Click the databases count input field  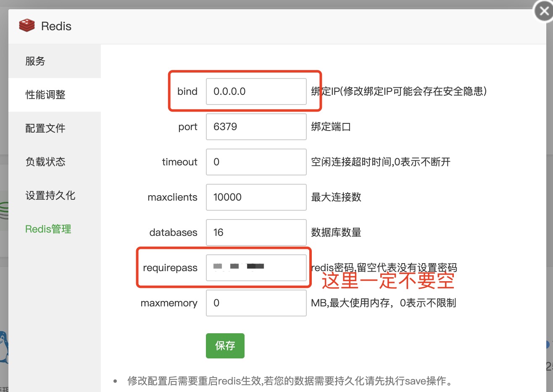click(256, 233)
